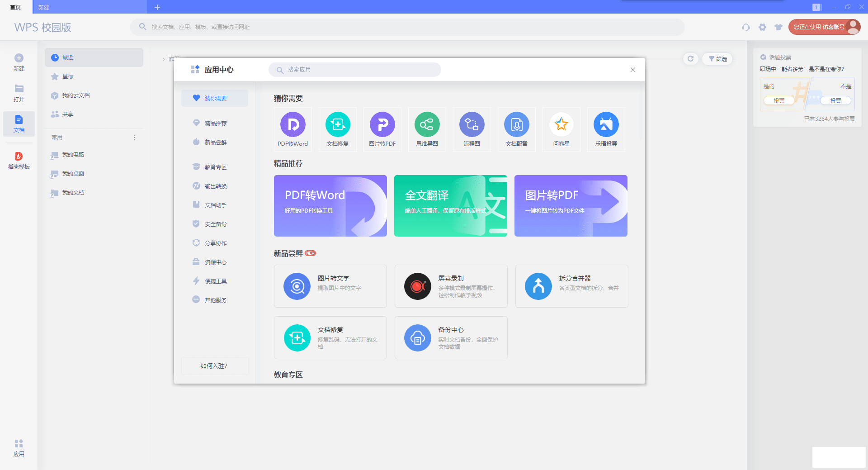Open the 筛选 filter dropdown
This screenshot has height=470, width=868.
point(717,59)
